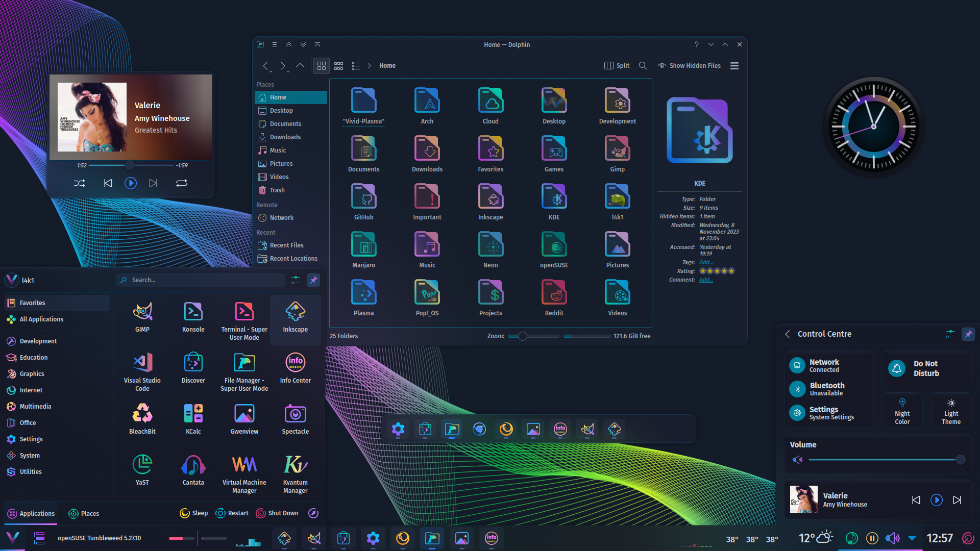The image size is (980, 551).
Task: Open launcher configure settings icon
Action: coord(295,280)
